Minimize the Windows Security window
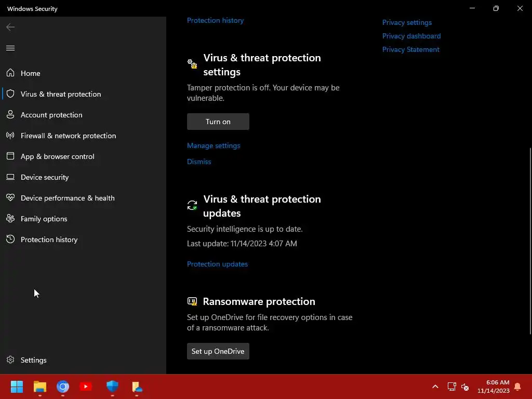Viewport: 532px width, 399px height. click(472, 8)
